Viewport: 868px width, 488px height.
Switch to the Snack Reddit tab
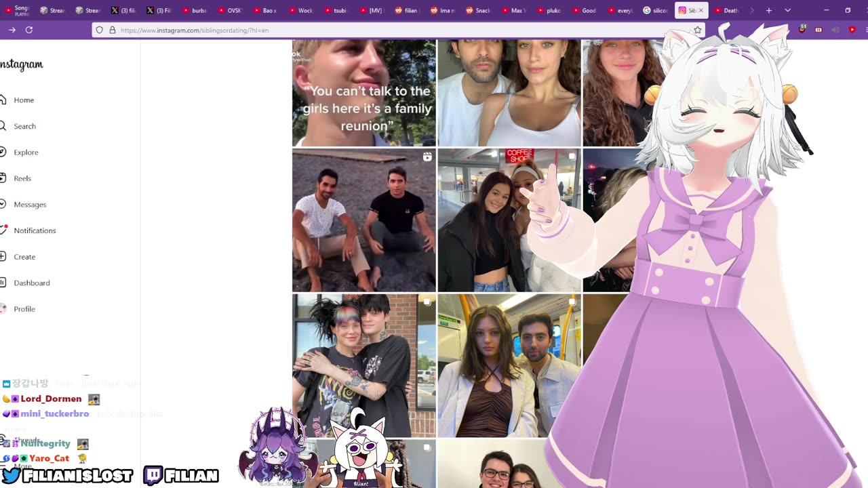coord(478,10)
